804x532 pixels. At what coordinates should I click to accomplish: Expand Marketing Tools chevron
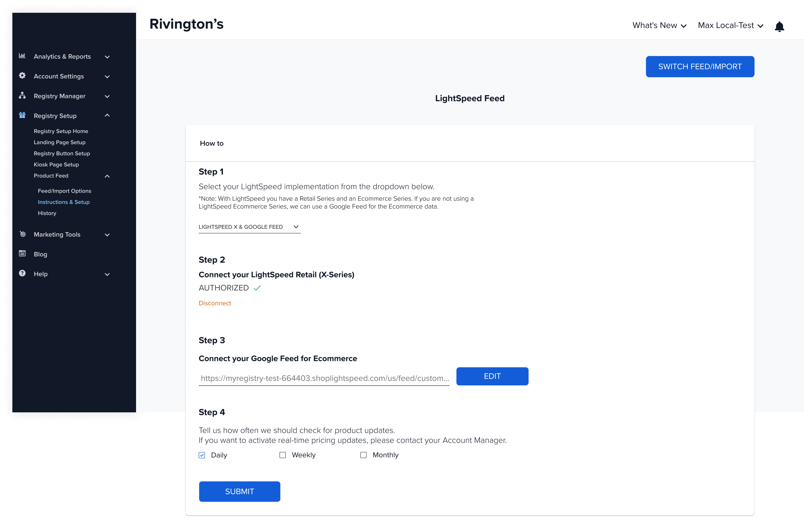pos(107,235)
